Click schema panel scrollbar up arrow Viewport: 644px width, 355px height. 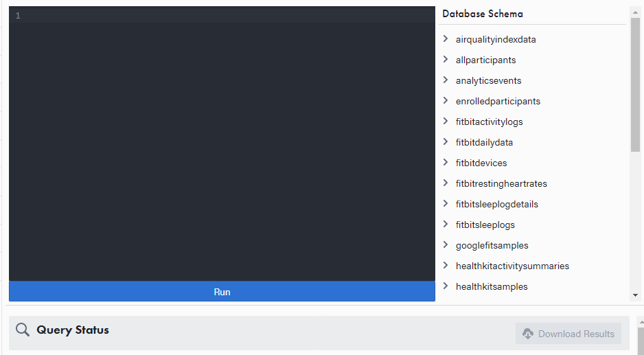click(x=635, y=12)
